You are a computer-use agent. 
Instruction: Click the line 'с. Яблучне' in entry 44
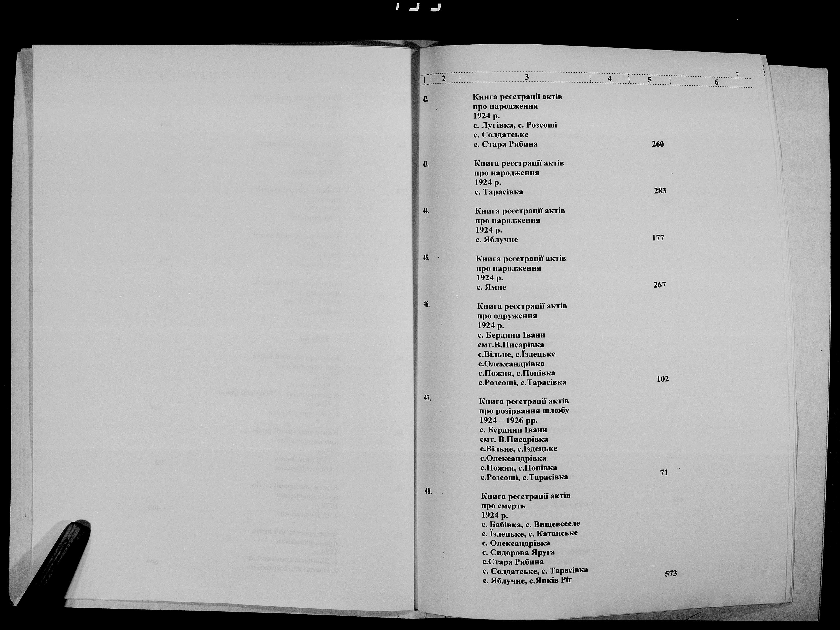pyautogui.click(x=497, y=240)
